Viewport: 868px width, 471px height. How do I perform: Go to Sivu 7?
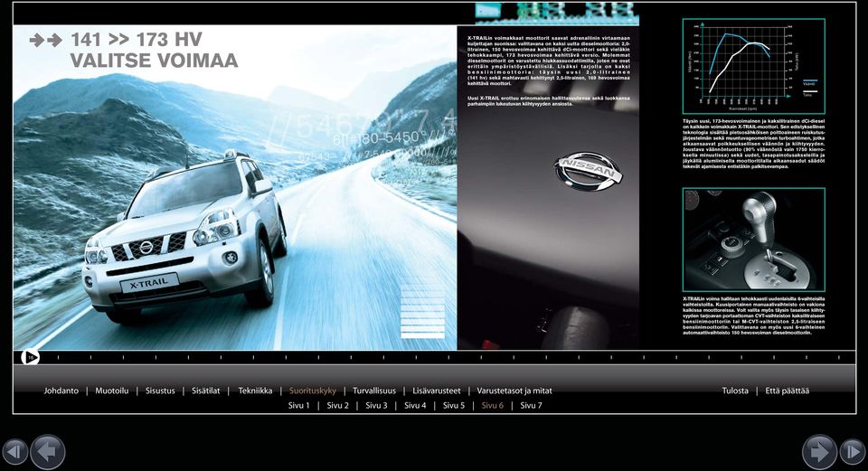pos(531,406)
